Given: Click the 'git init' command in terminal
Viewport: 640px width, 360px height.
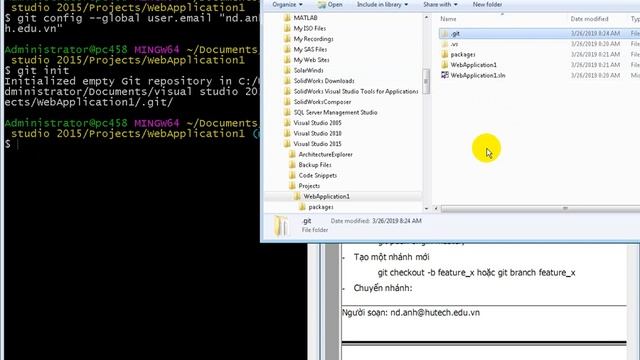Looking at the screenshot, I should point(43,71).
